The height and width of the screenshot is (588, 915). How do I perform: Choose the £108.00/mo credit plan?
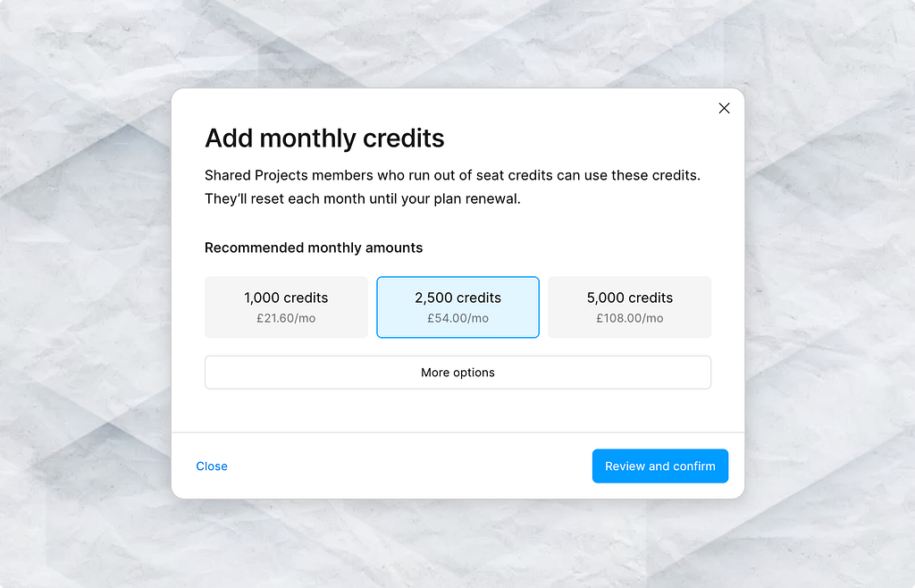tap(629, 307)
